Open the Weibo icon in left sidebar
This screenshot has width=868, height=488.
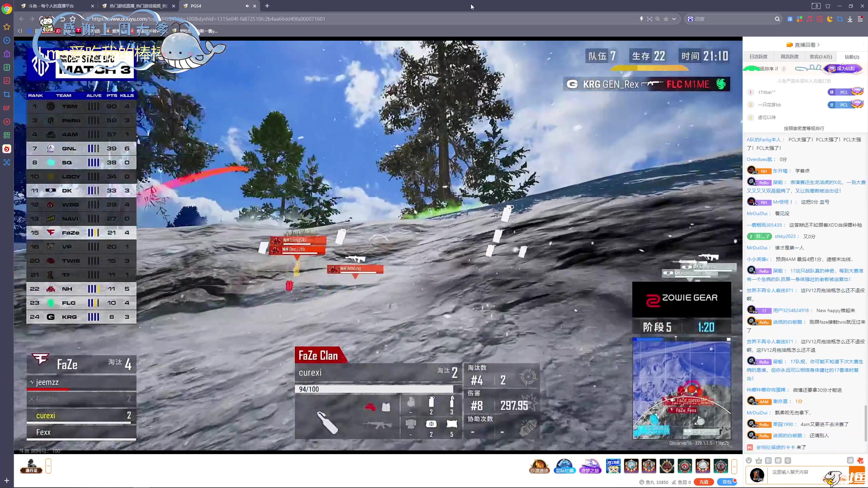tap(7, 149)
